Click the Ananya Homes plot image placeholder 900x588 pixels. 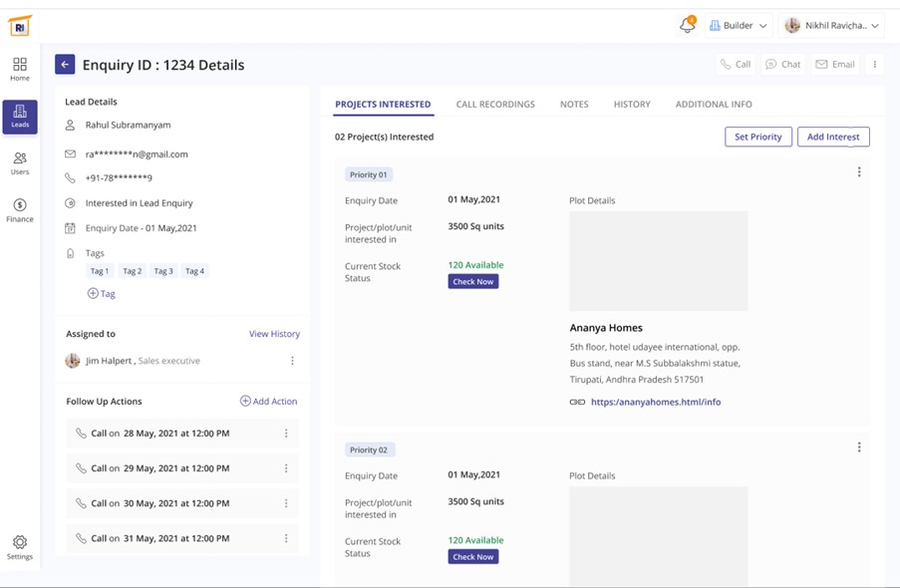pos(658,261)
